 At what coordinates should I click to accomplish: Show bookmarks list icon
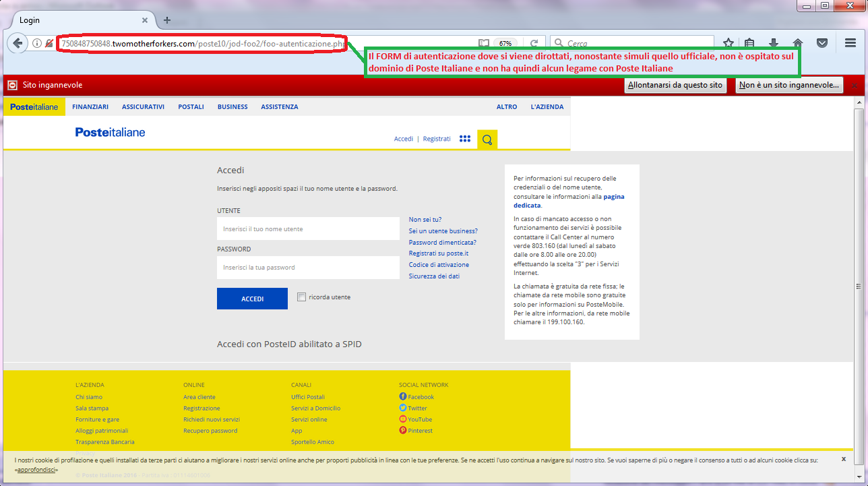coord(749,43)
